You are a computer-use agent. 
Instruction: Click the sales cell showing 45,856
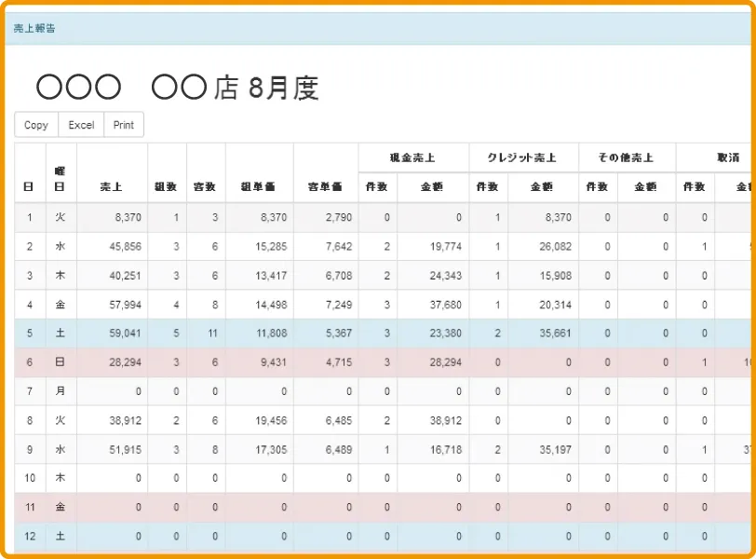(123, 246)
